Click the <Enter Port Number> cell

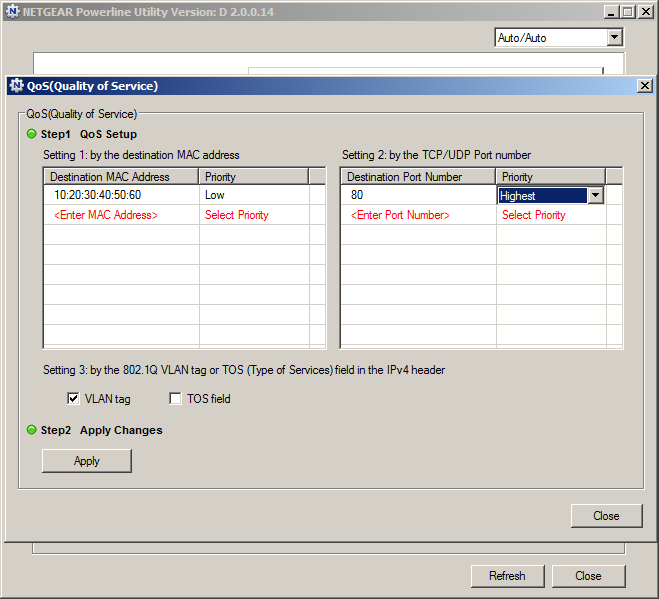click(419, 215)
